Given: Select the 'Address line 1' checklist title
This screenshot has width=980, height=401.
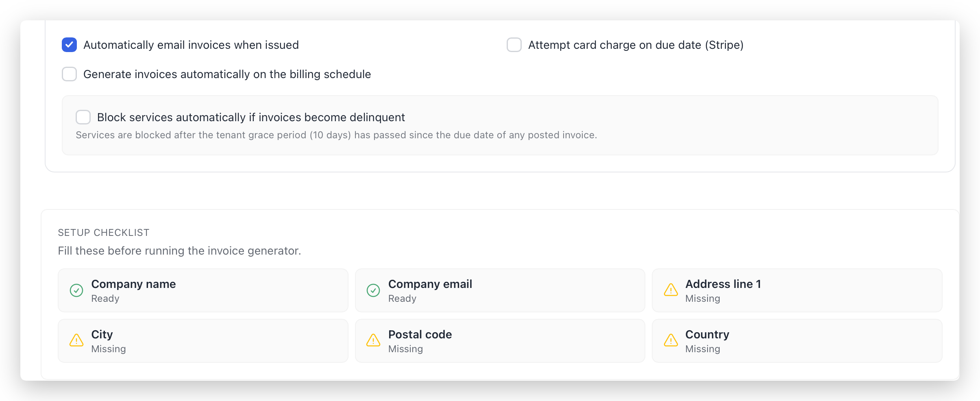Looking at the screenshot, I should click(723, 284).
